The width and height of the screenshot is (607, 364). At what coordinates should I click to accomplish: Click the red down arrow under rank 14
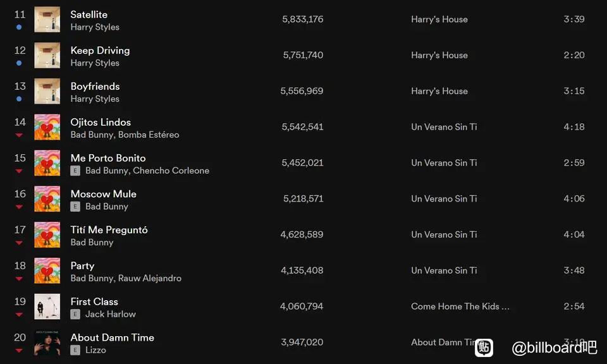[x=19, y=135]
